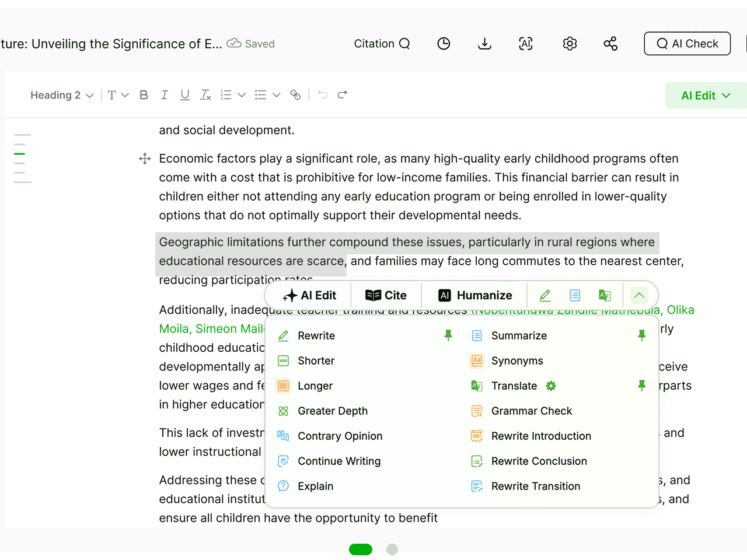
Task: Collapse the floating menu with chevron up
Action: tap(639, 295)
